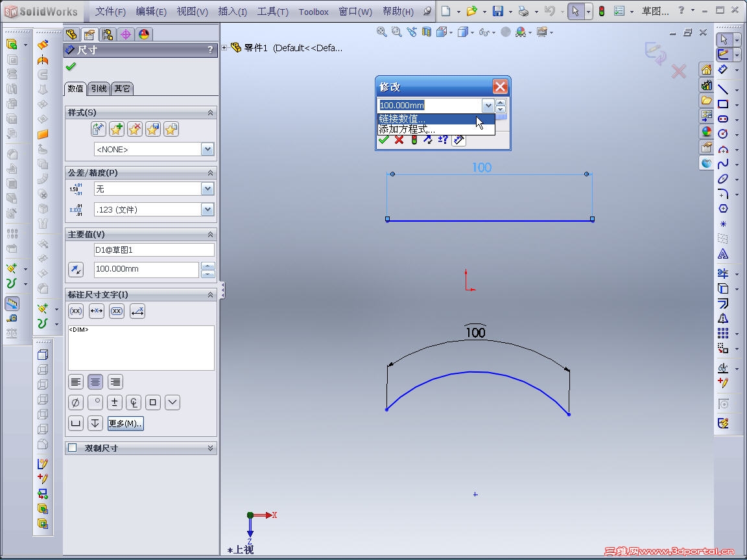
Task: Click Delete Style star with red X
Action: pos(135,129)
